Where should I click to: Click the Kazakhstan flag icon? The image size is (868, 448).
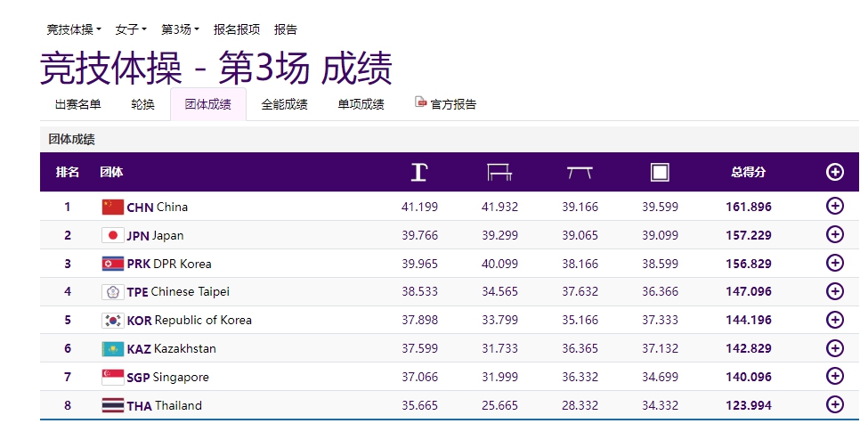pos(113,348)
